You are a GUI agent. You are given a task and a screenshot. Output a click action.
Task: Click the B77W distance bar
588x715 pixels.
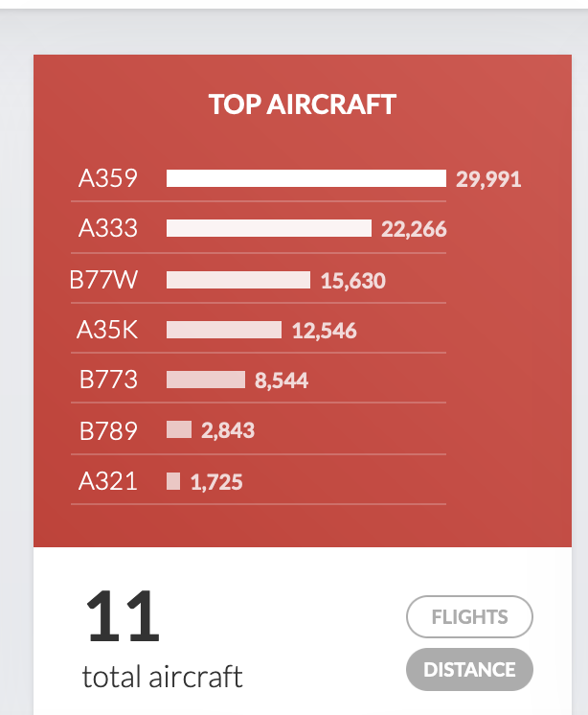238,280
